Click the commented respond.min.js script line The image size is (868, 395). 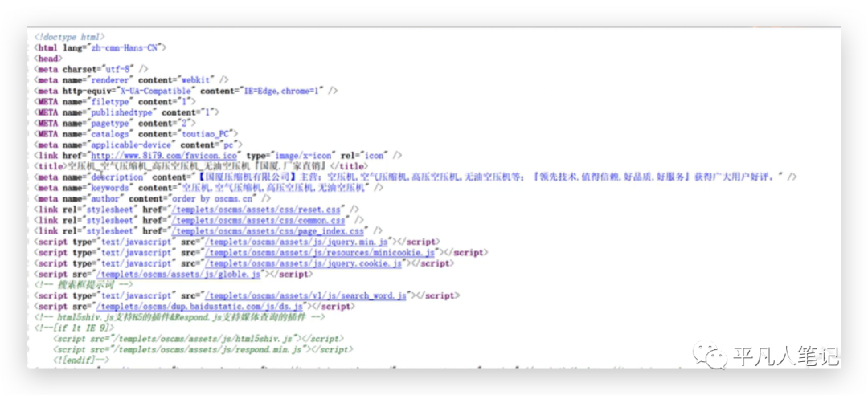(203, 349)
